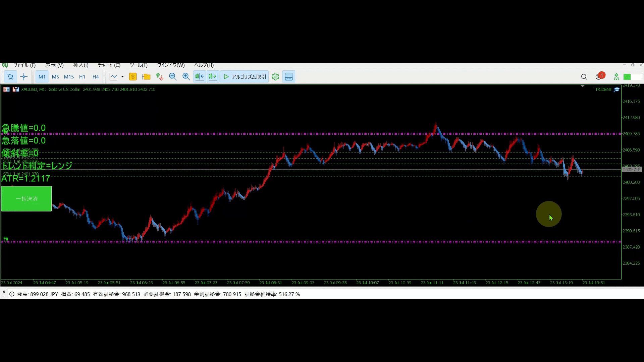This screenshot has height=362, width=644.
Task: Click the green/red arrows new order icon
Action: coord(159,77)
